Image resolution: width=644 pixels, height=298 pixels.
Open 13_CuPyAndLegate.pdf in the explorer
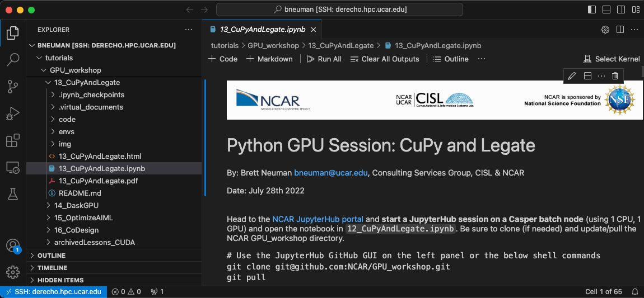click(98, 181)
